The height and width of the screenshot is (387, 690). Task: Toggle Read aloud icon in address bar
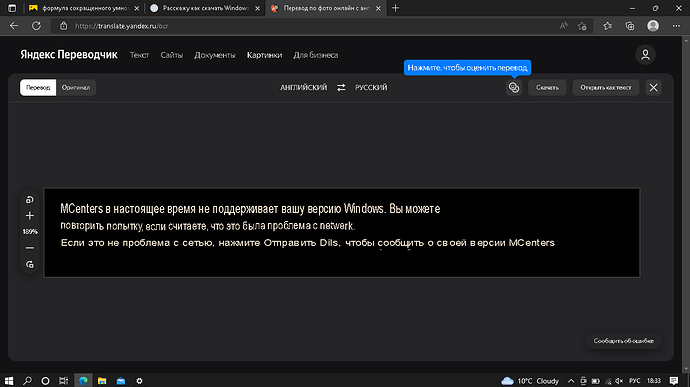click(563, 26)
